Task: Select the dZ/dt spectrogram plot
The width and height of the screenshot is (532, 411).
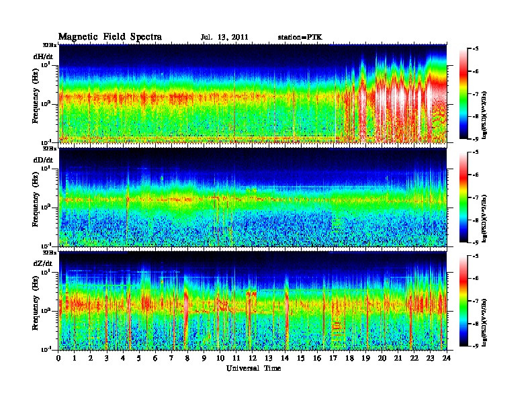Action: [253, 301]
